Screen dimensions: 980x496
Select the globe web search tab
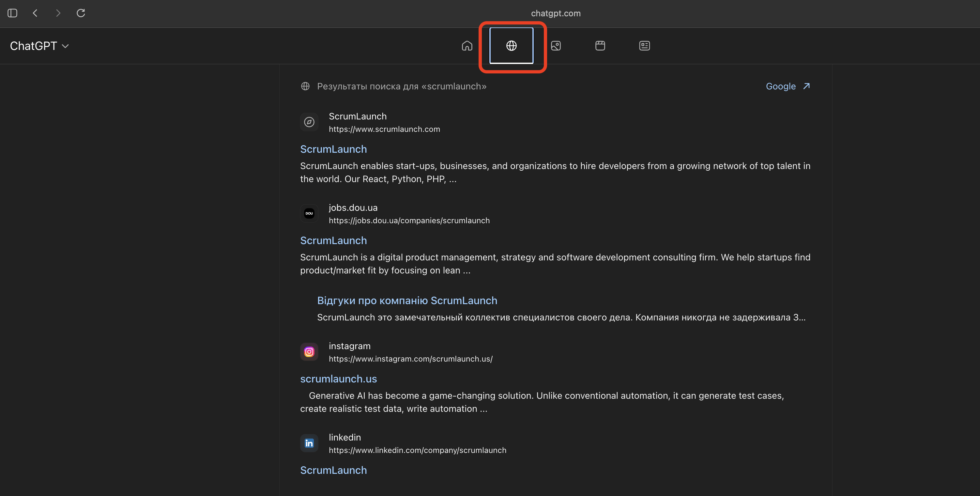tap(511, 46)
